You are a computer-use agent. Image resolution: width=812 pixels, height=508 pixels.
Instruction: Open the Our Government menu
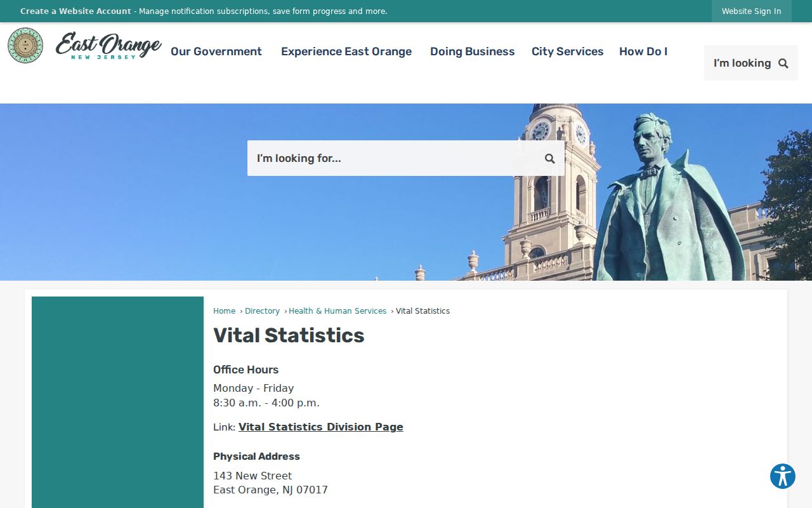click(216, 51)
